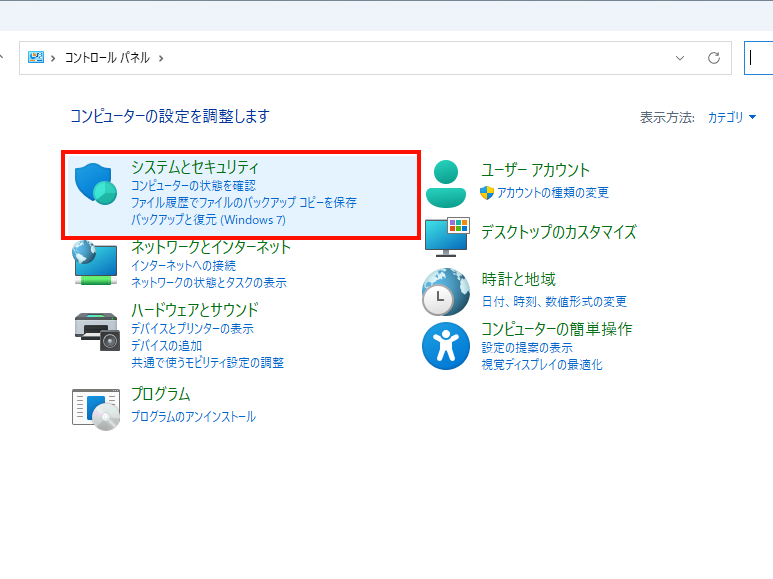The height and width of the screenshot is (579, 773).
Task: Open ユーザー アカウント heading
Action: coord(535,170)
